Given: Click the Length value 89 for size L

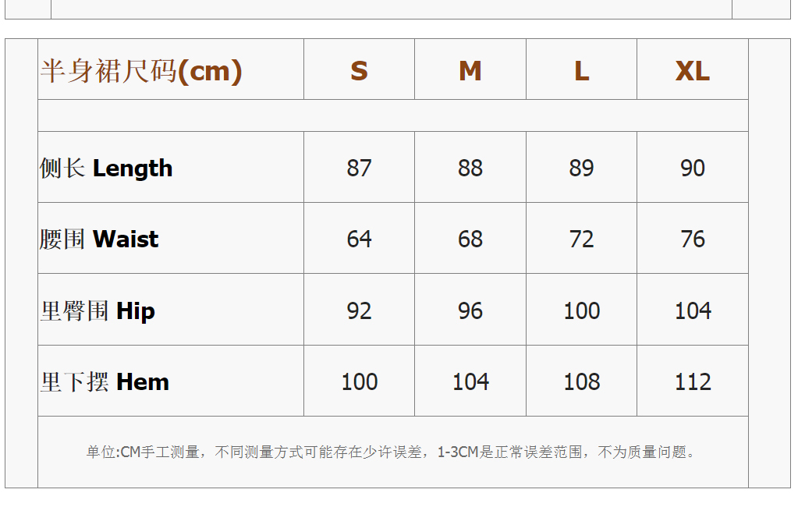Looking at the screenshot, I should (x=581, y=168).
